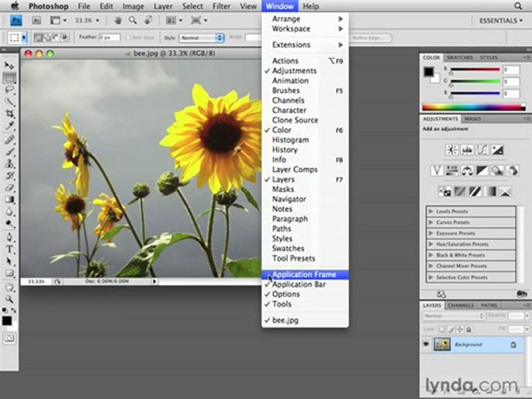Image resolution: width=532 pixels, height=399 pixels.
Task: Switch to the Masks tab
Action: tap(472, 119)
